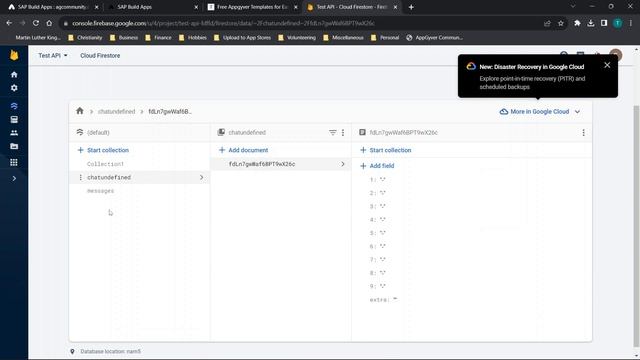Select the messages collection
The width and height of the screenshot is (640, 360).
pyautogui.click(x=100, y=191)
